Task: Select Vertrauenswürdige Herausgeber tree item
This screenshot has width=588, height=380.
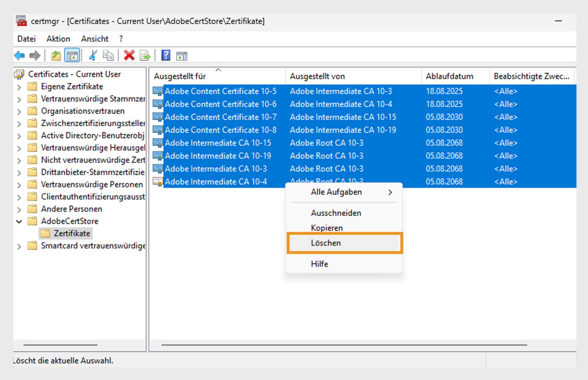Action: pos(93,148)
